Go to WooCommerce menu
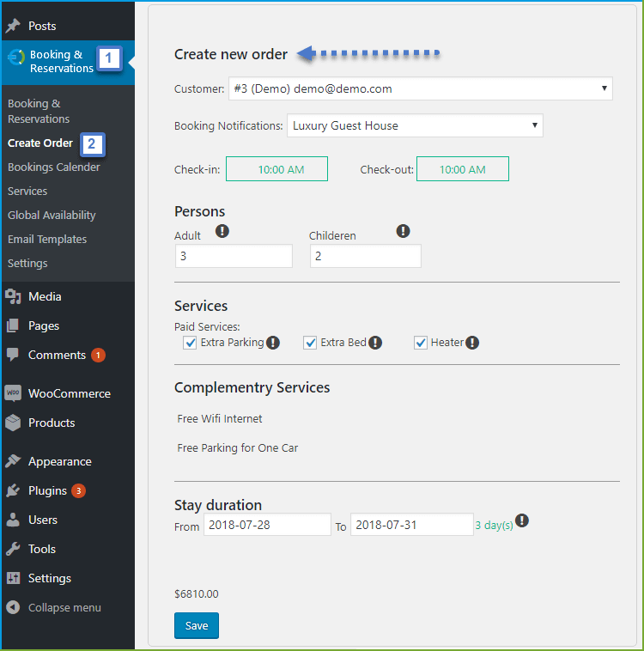The width and height of the screenshot is (644, 651). [70, 393]
